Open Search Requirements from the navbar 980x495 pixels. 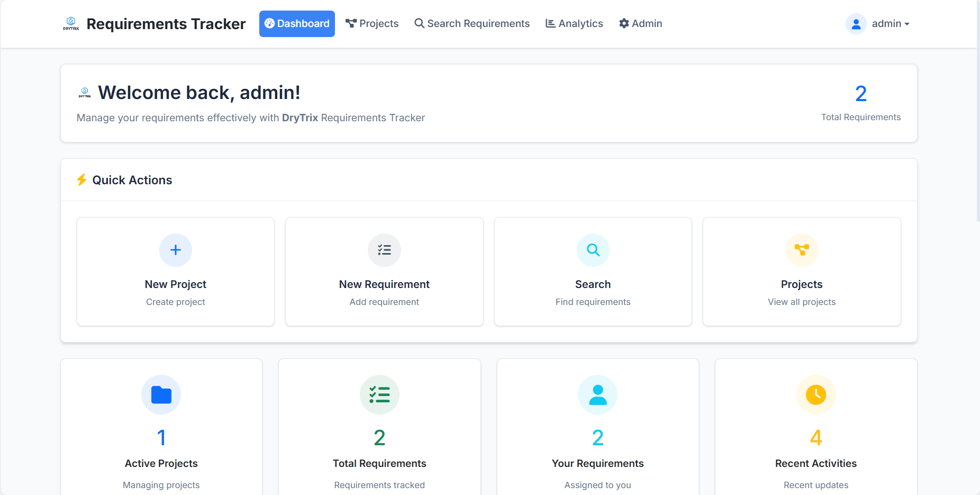tap(472, 24)
